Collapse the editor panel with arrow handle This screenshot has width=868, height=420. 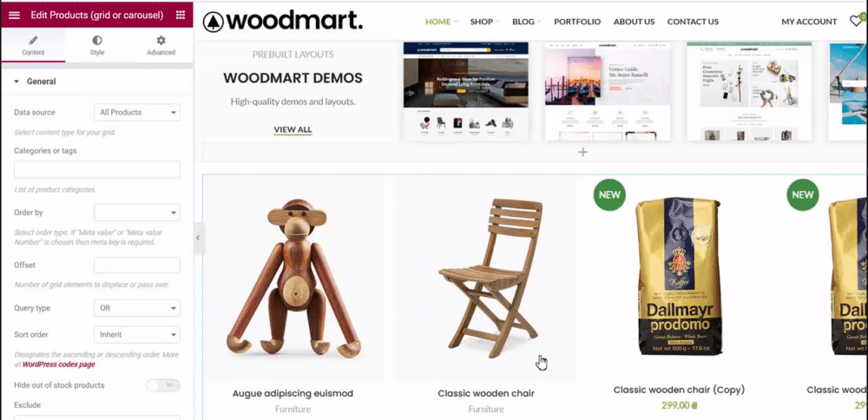[198, 238]
